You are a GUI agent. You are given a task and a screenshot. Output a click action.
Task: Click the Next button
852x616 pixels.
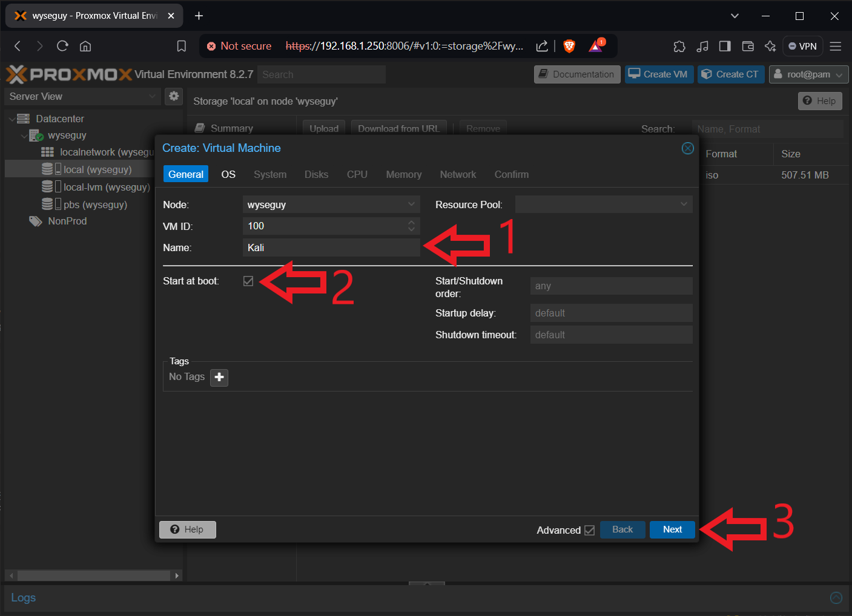[672, 529]
